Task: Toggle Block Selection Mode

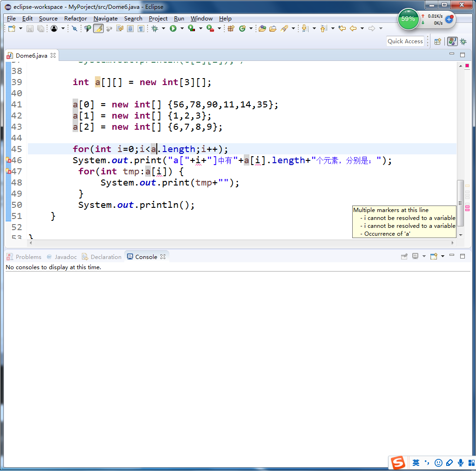Action: 130,28
